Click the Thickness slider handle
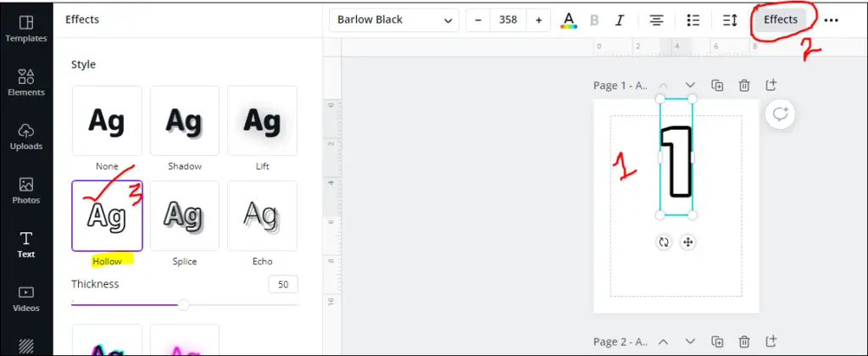 click(x=184, y=304)
